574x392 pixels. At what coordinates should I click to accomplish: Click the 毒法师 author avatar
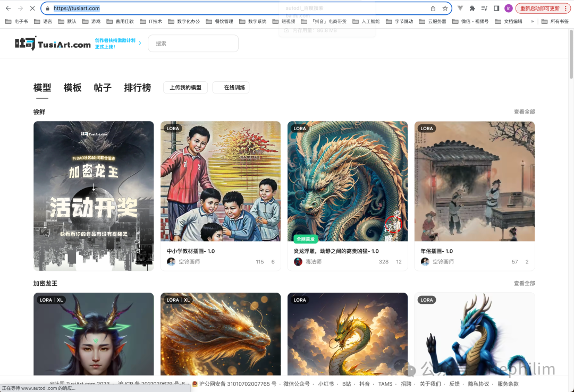click(x=298, y=261)
